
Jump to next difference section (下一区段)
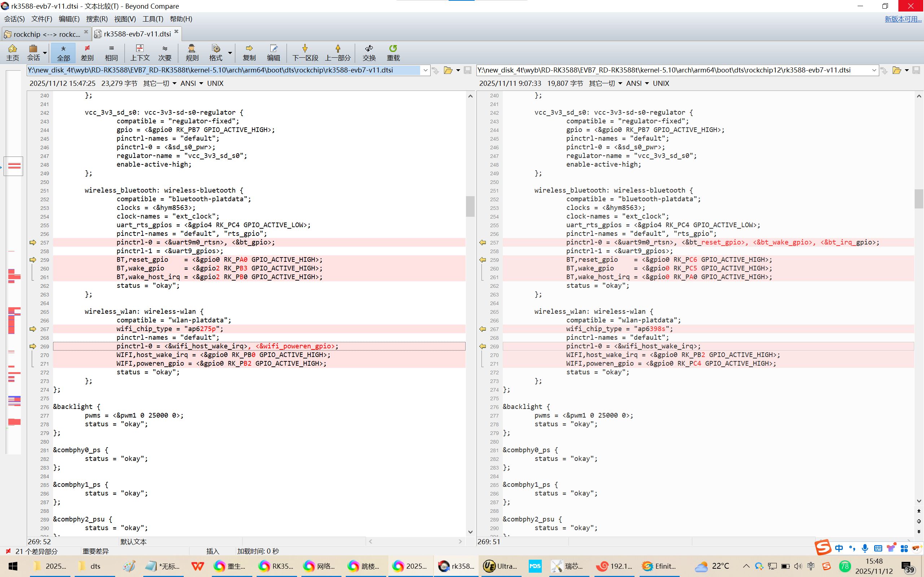coord(305,52)
